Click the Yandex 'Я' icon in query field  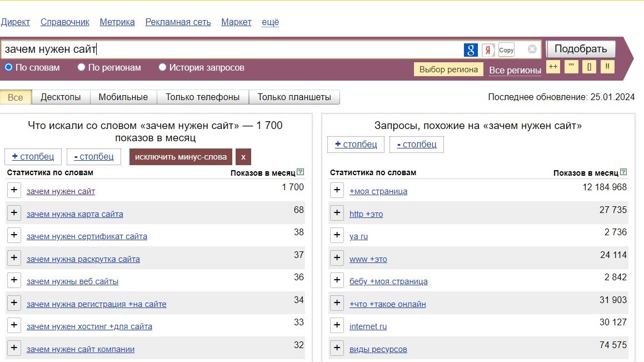(488, 50)
